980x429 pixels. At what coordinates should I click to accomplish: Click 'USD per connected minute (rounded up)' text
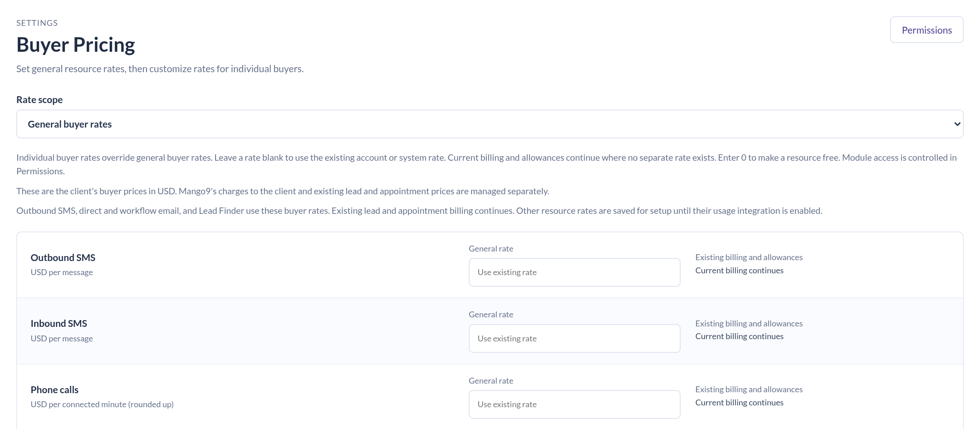(x=102, y=404)
